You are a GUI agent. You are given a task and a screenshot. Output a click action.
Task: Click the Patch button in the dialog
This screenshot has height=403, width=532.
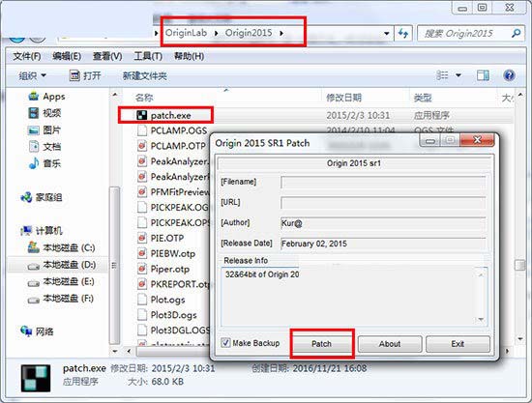(x=321, y=344)
